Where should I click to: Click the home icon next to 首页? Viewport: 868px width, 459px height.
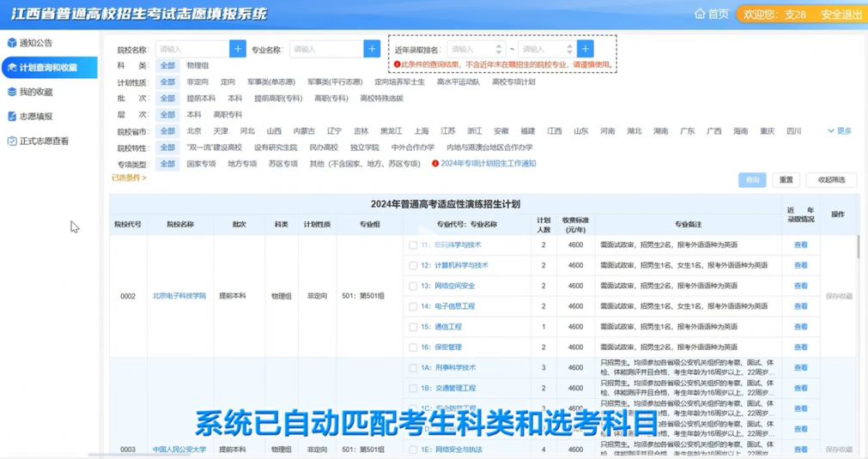pyautogui.click(x=700, y=14)
